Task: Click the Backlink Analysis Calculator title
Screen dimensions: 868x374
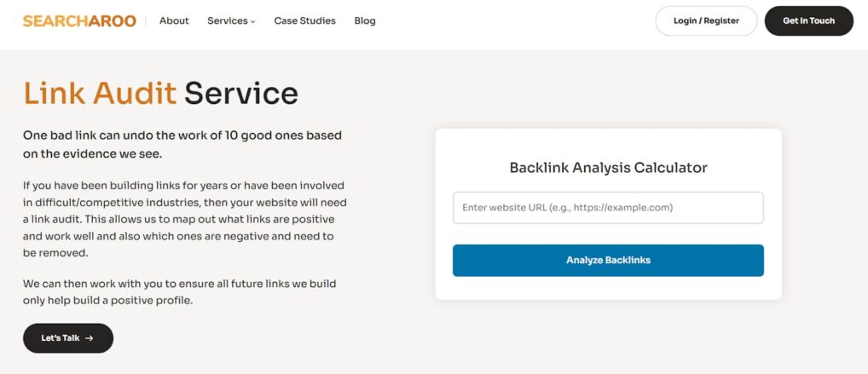Action: click(609, 168)
